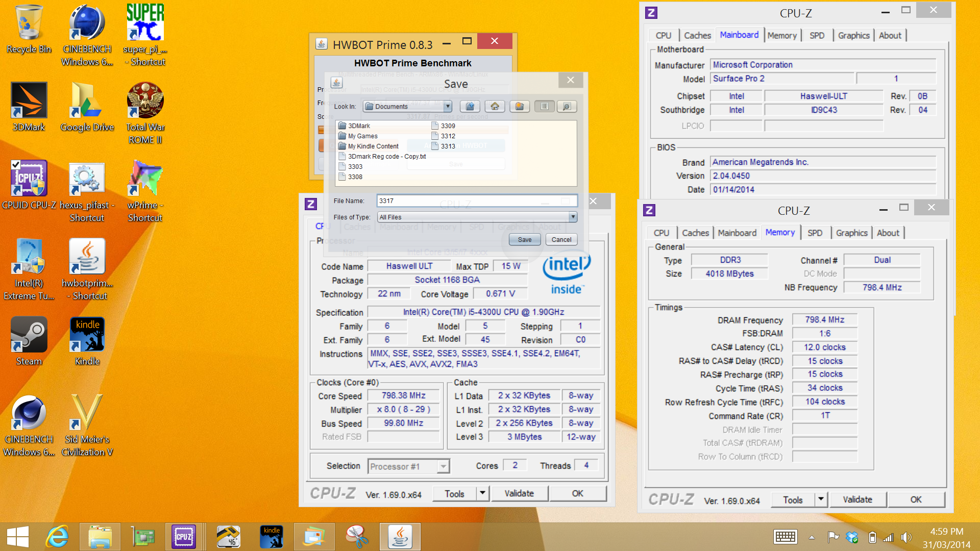Show hidden tray icons arrow

click(x=812, y=537)
